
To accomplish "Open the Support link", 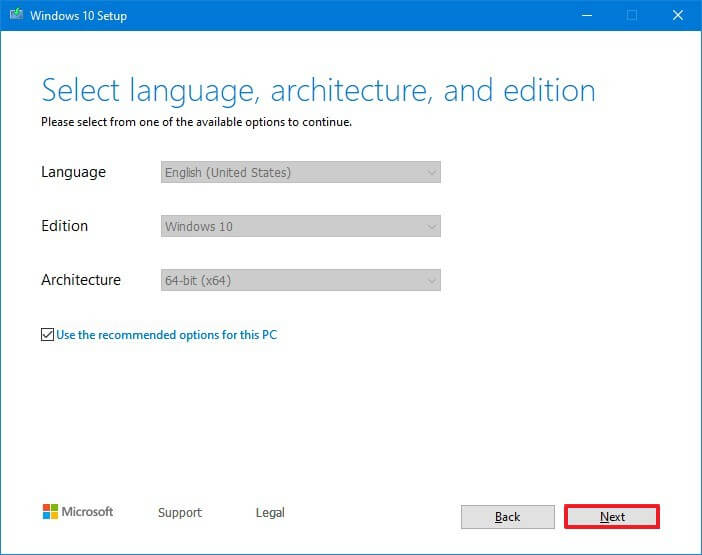I will tap(180, 513).
